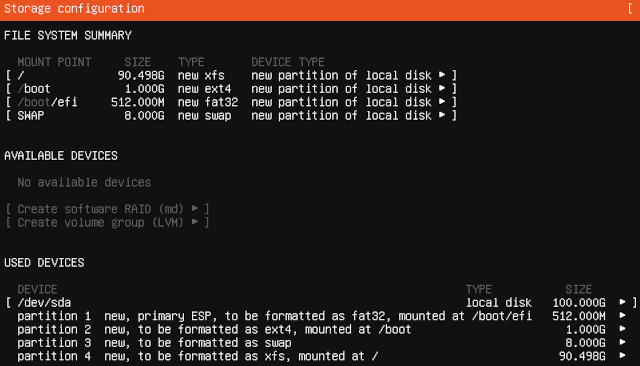Open arrow menu for /boot/efi fat32 row
The height and width of the screenshot is (366, 640).
[442, 102]
